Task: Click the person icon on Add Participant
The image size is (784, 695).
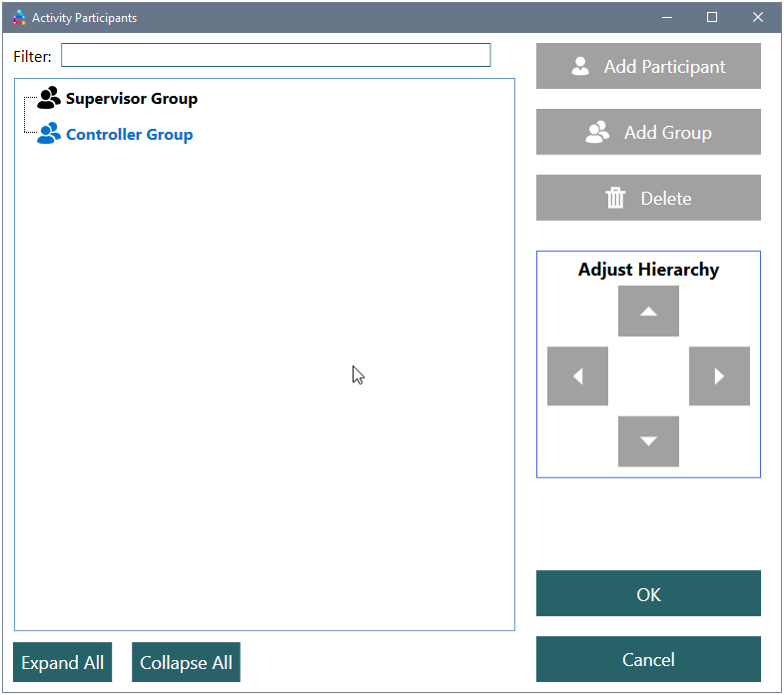Action: [580, 66]
